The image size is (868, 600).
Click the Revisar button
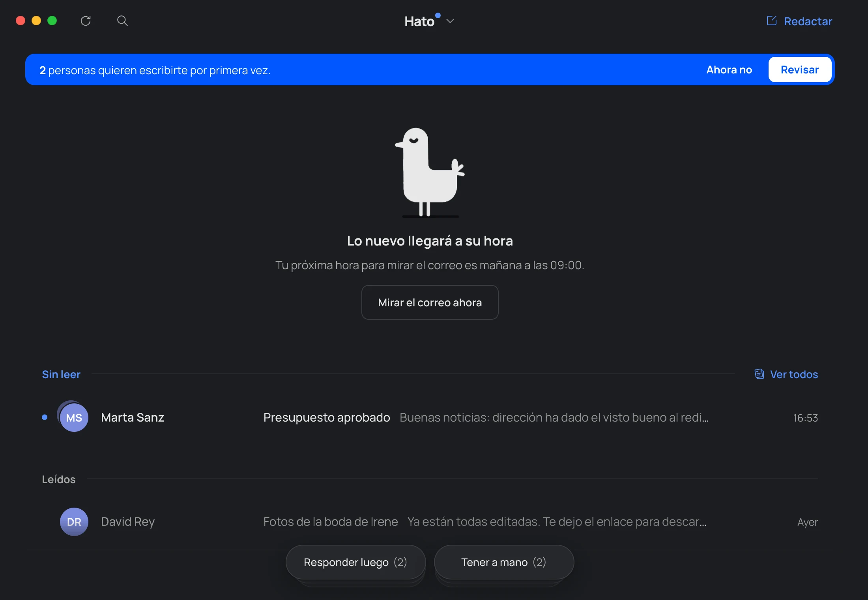(x=800, y=69)
